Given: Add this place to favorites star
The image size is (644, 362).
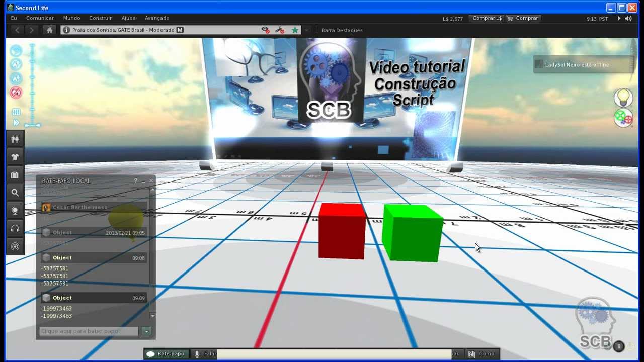Looking at the screenshot, I should coord(295,30).
